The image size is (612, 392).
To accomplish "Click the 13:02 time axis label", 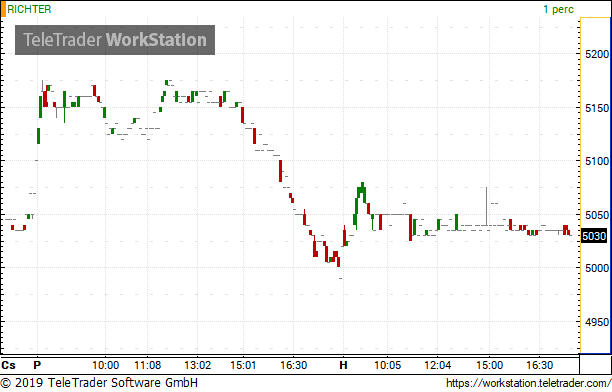I will pos(197,365).
